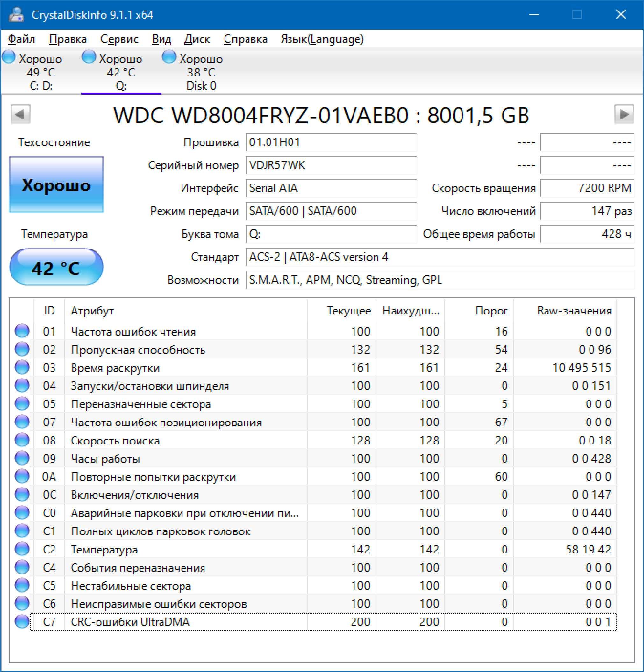Click the Хорошо health status button

pyautogui.click(x=56, y=185)
